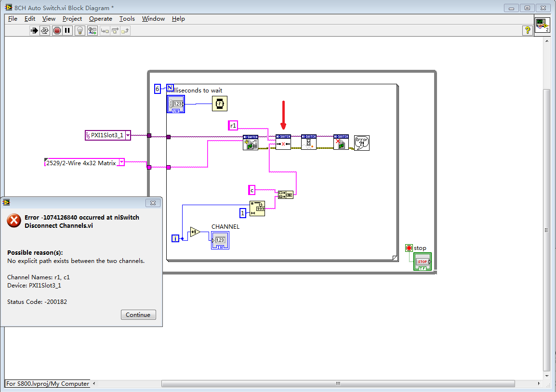Select the milliseconds to wait numeric terminal
The width and height of the screenshot is (556, 392).
(x=176, y=104)
